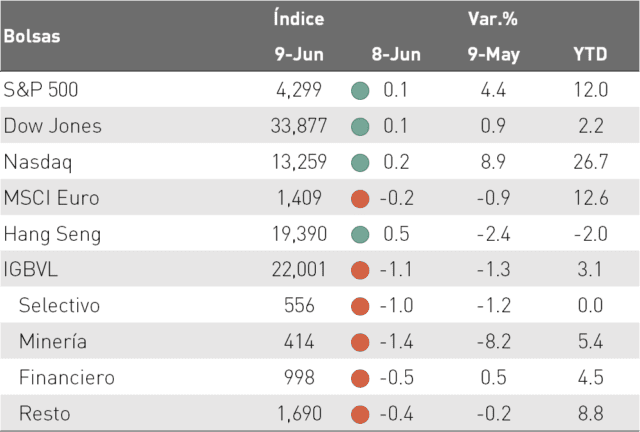Select the Hang Seng row label
Screen dimensions: 640x432
coord(52,234)
